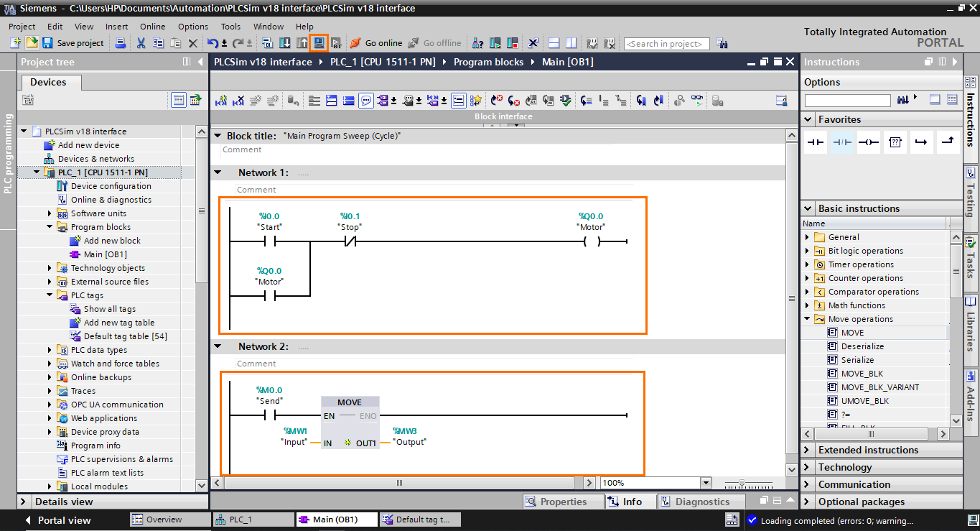Select Default tag table [54]
The width and height of the screenshot is (980, 531).
[125, 336]
